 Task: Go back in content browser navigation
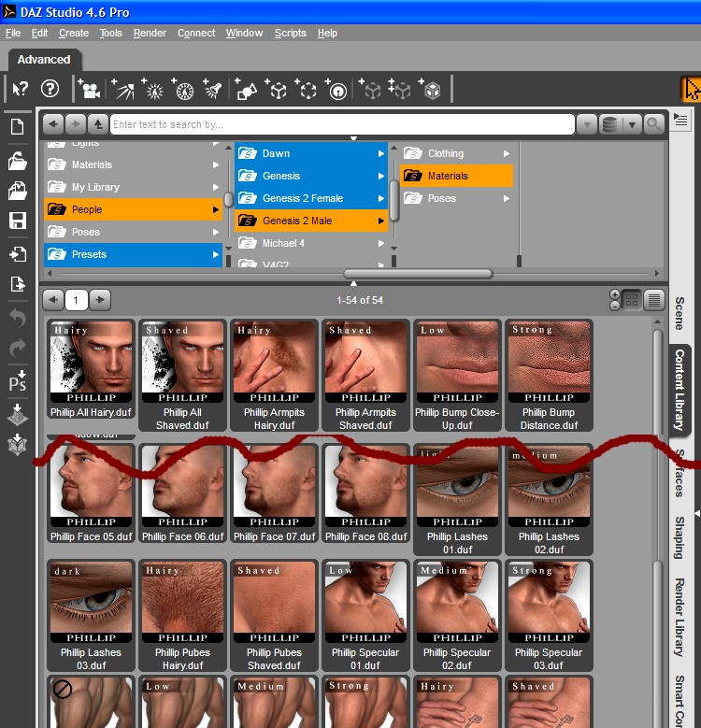[53, 124]
